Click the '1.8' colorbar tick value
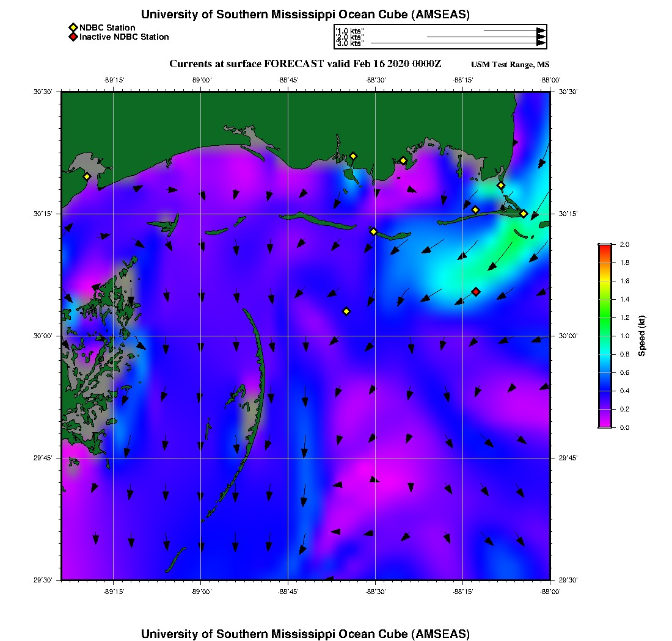 click(x=624, y=263)
